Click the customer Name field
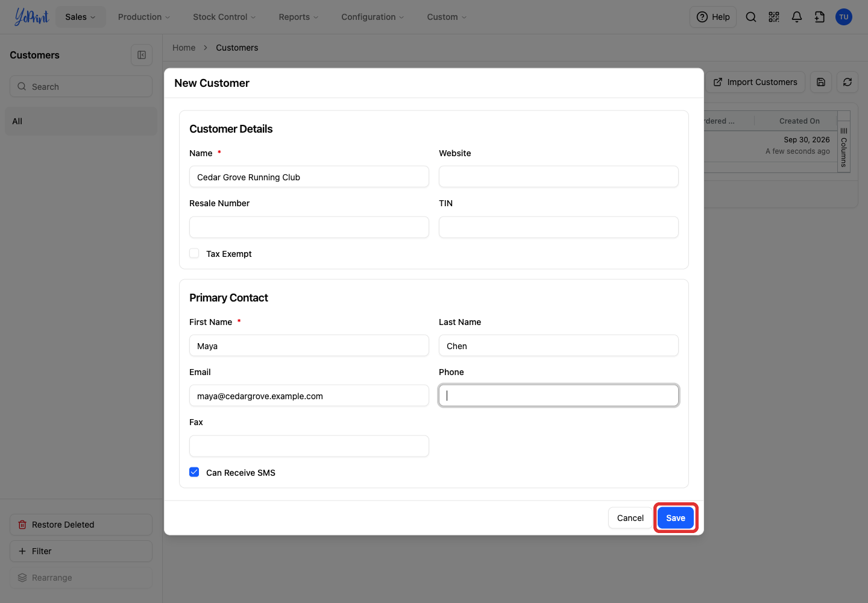The height and width of the screenshot is (603, 868). pos(309,177)
